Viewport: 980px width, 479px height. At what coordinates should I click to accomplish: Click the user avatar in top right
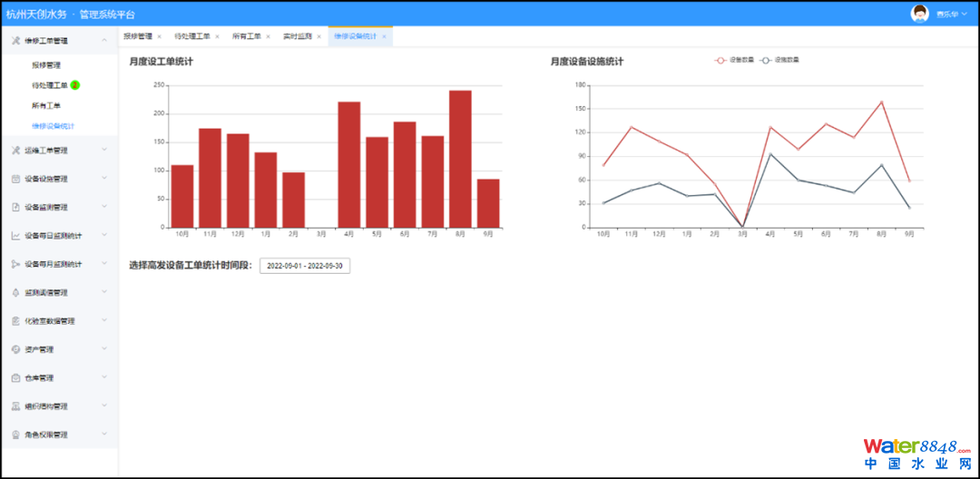(920, 14)
